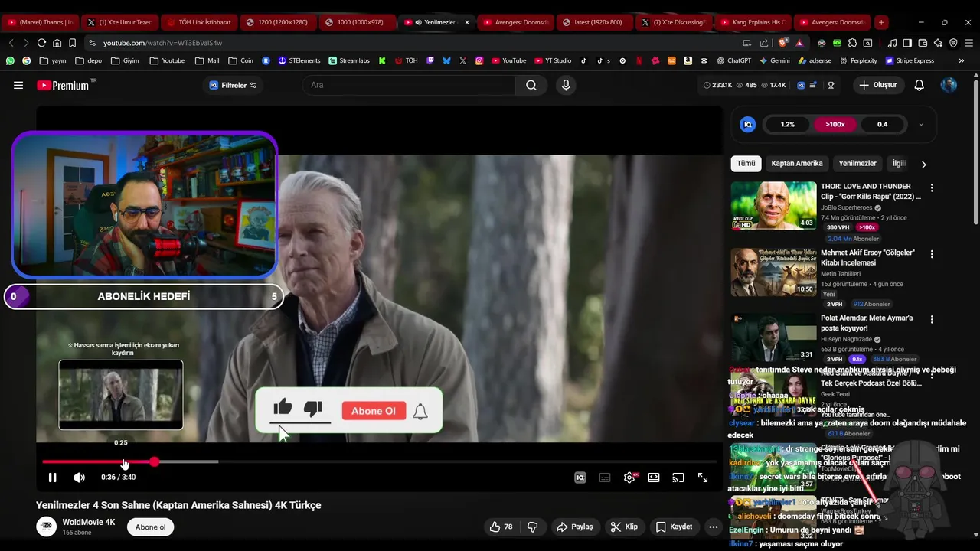Viewport: 980px width, 551px height.
Task: Click the WoldMovie 4K channel avatar
Action: [x=47, y=527]
